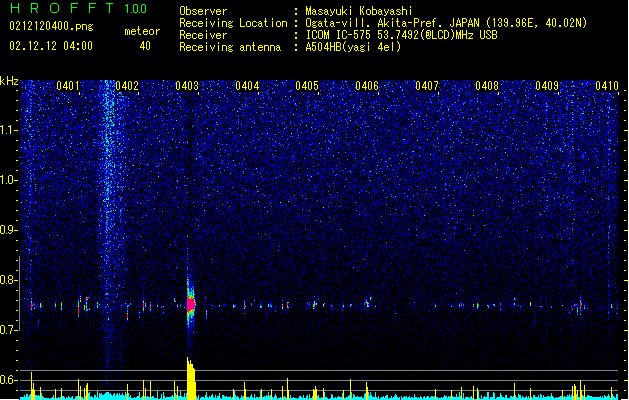Image resolution: width=629 pixels, height=400 pixels.
Task: Click the 0408 time marker
Action: (487, 86)
